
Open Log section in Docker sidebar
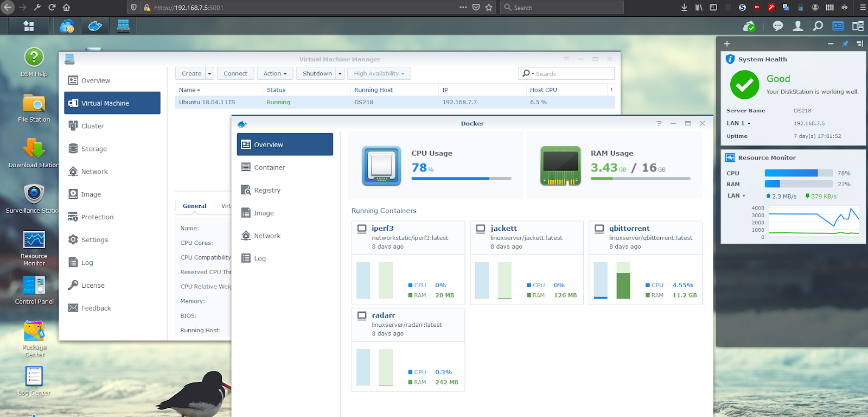pos(285,258)
